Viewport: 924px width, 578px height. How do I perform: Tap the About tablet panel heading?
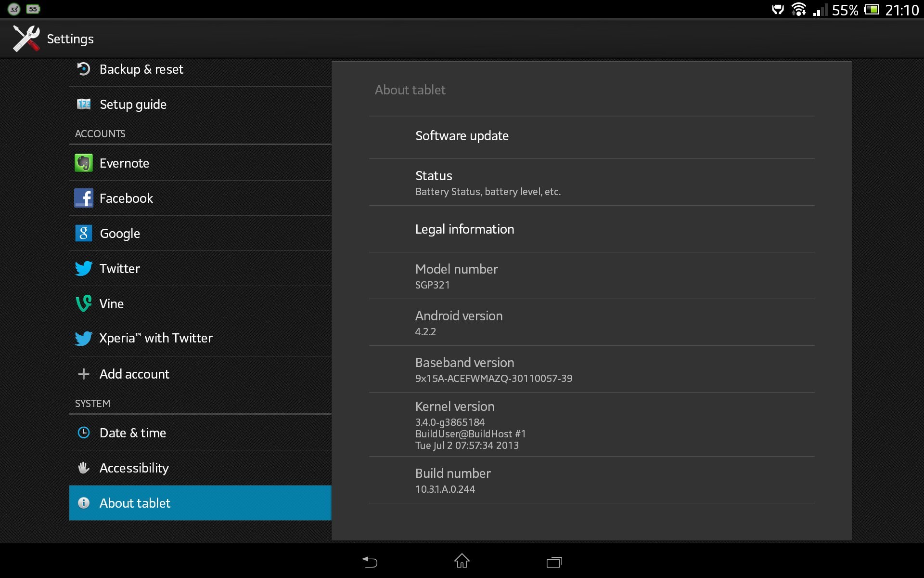click(410, 90)
